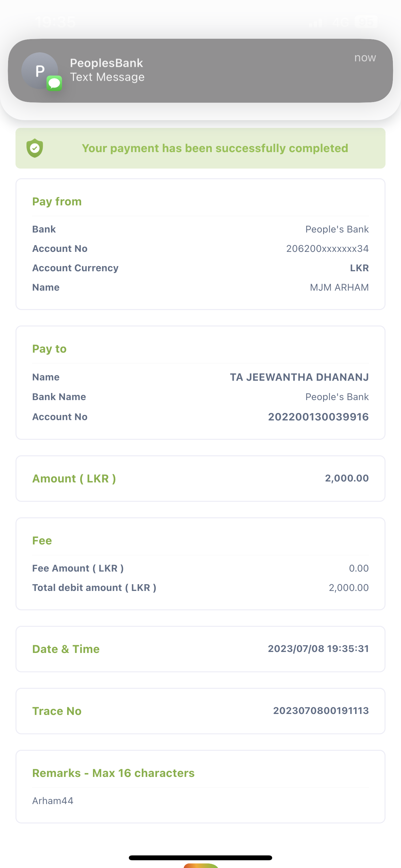Tap the date and time 2023/07/08 19:35:31
The image size is (401, 868).
318,649
